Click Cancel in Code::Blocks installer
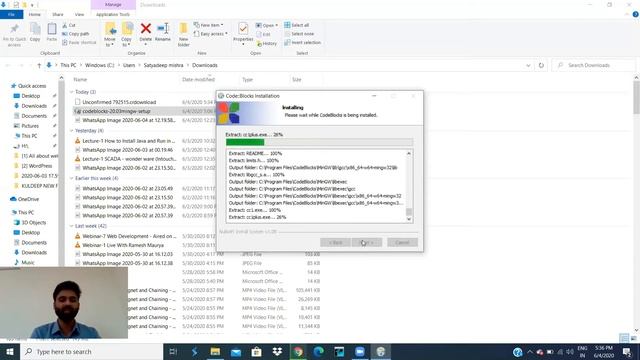The width and height of the screenshot is (640, 360). tap(402, 242)
